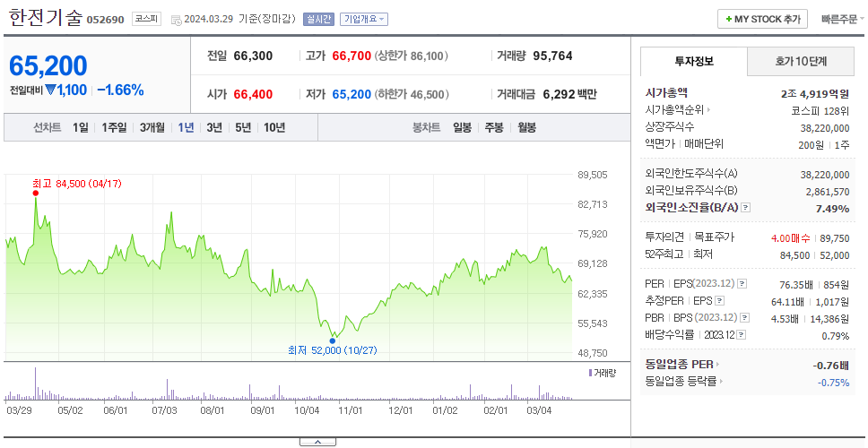Click 4.00매수 investment opinion value
The image size is (868, 448).
coord(791,238)
